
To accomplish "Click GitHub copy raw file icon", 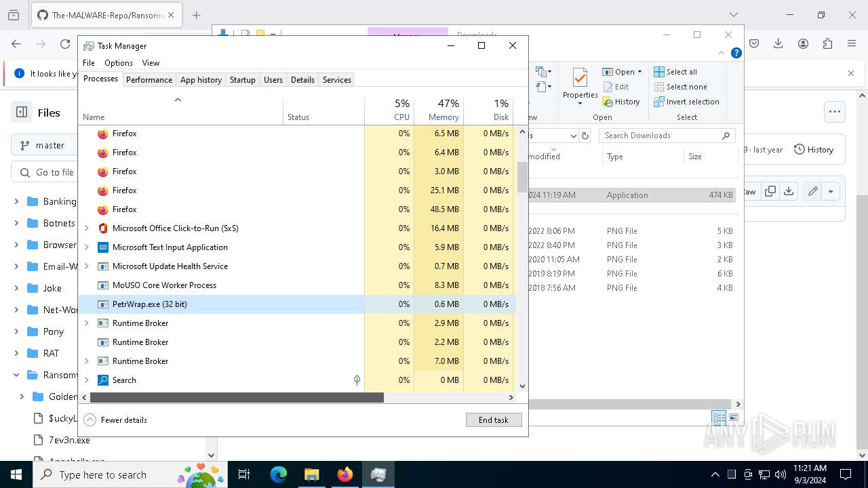I will tap(770, 192).
